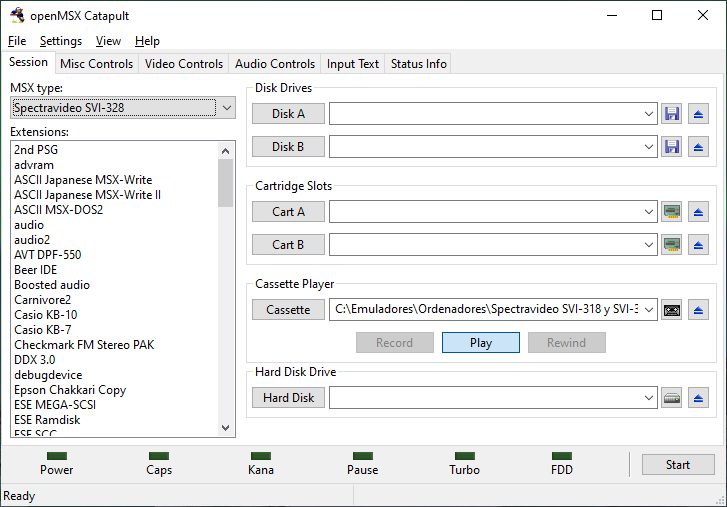This screenshot has height=507, width=727.
Task: Expand the Cassette file path dropdown
Action: (650, 310)
